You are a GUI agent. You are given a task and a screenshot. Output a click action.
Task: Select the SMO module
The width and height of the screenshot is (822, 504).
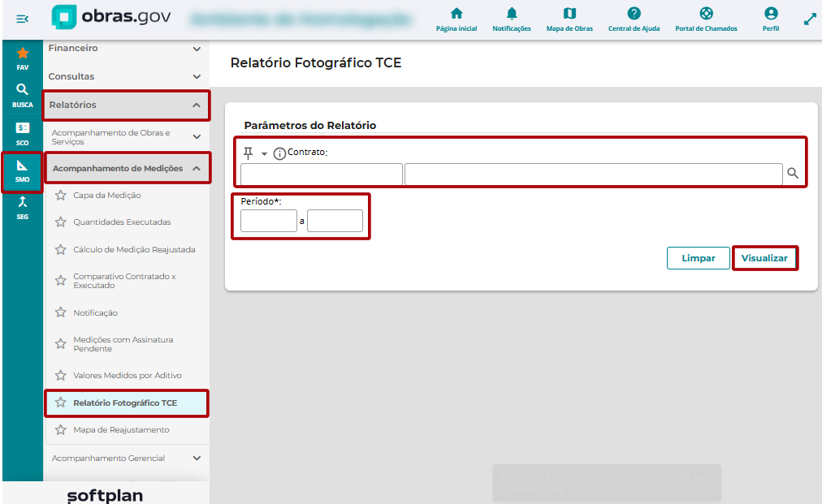(x=23, y=172)
